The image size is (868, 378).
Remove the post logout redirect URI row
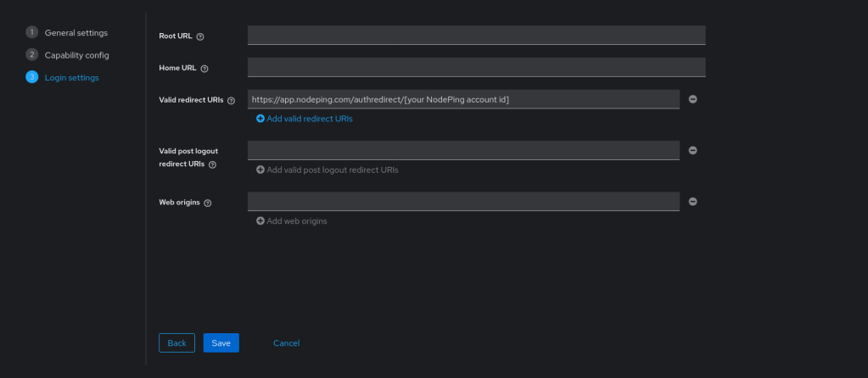(x=692, y=150)
